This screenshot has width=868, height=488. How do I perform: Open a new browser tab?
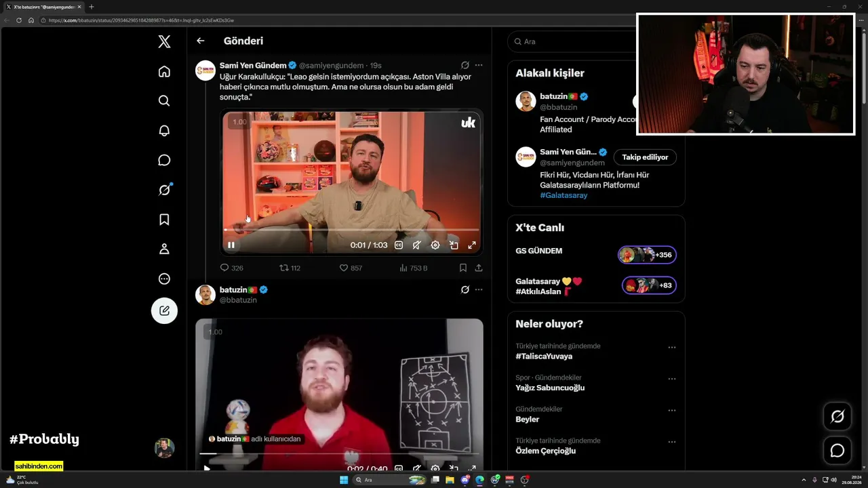coord(92,7)
